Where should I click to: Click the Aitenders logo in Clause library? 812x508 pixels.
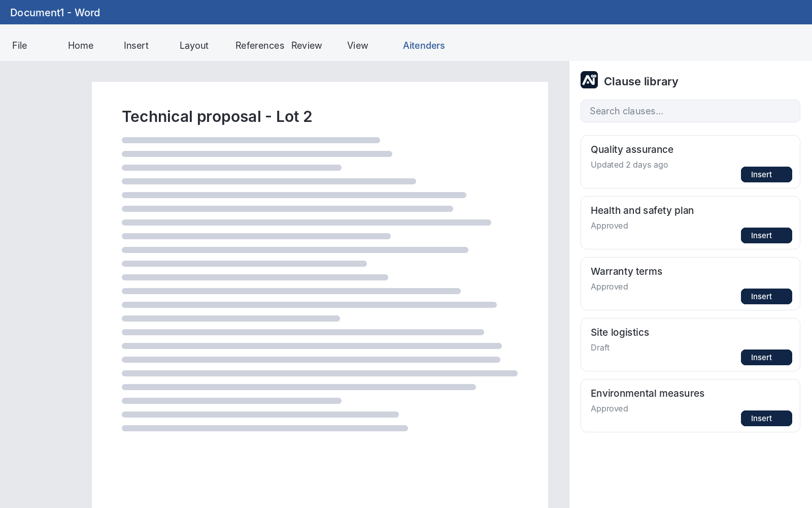589,80
